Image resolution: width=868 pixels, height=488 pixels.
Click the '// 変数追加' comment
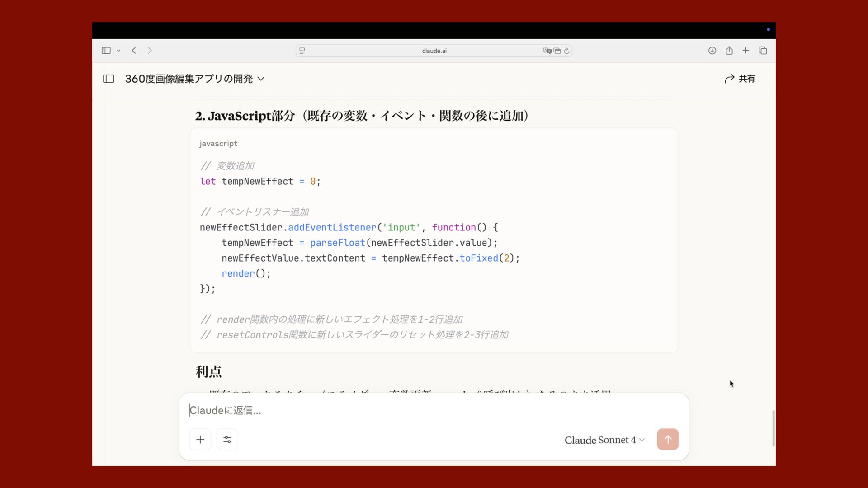click(227, 166)
